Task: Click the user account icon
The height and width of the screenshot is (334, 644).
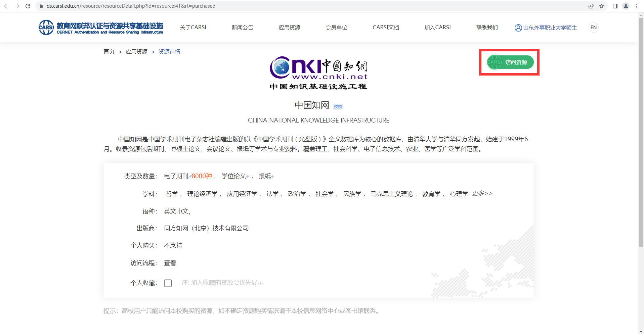Action: click(x=518, y=28)
